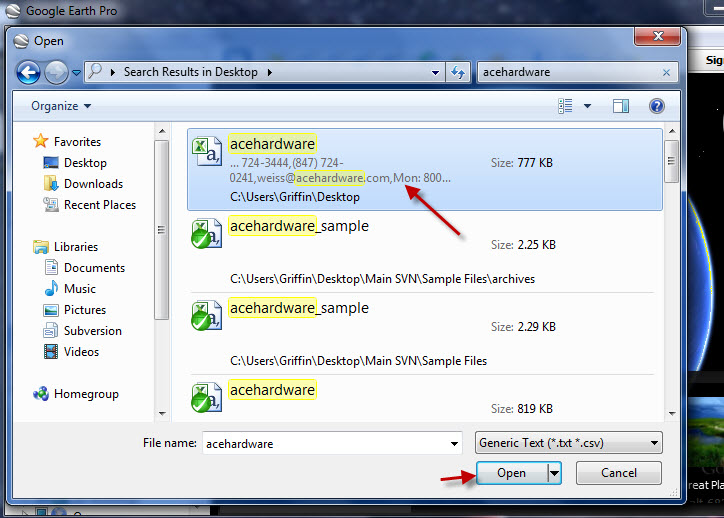Open the recent locations dropdown arrow

[76, 72]
